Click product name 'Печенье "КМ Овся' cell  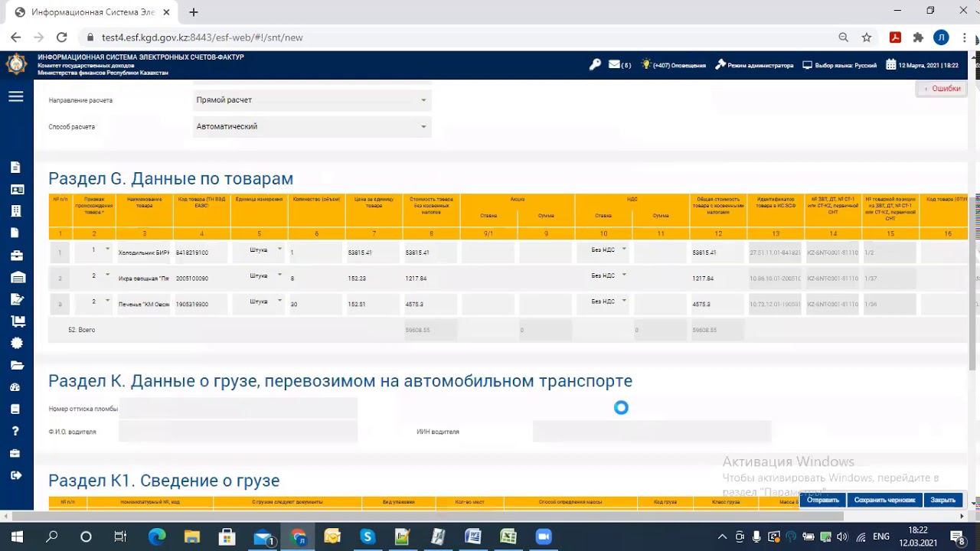pos(144,305)
